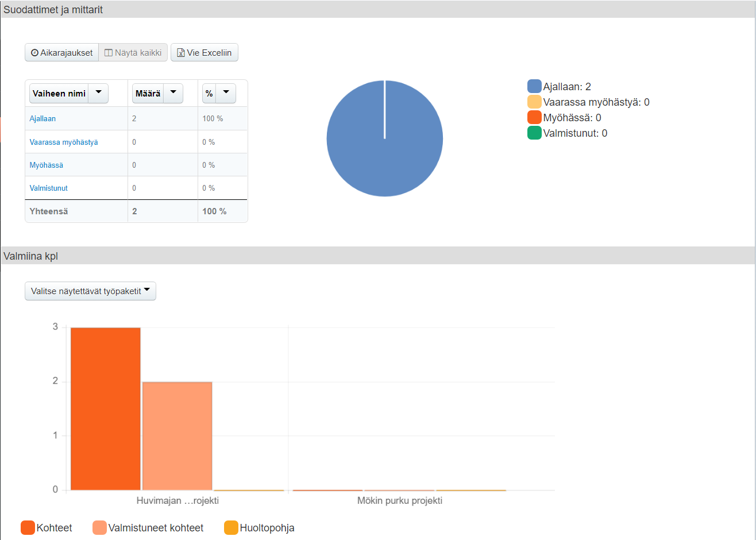Screen dimensions: 756x540
Task: Toggle Valmistunut green legend swatch
Action: 534,133
